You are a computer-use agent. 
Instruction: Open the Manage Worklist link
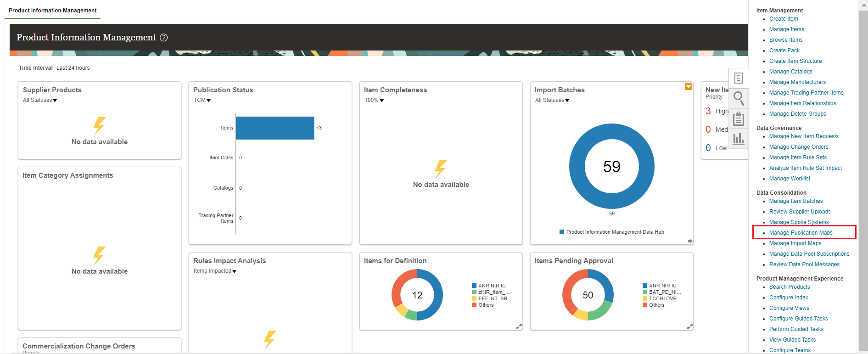pyautogui.click(x=790, y=179)
